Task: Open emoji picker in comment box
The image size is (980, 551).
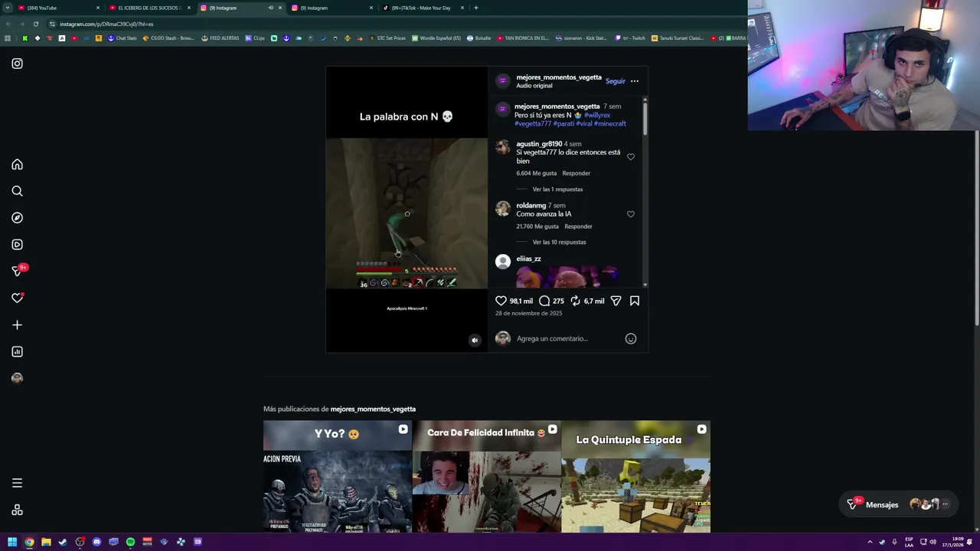Action: [631, 338]
